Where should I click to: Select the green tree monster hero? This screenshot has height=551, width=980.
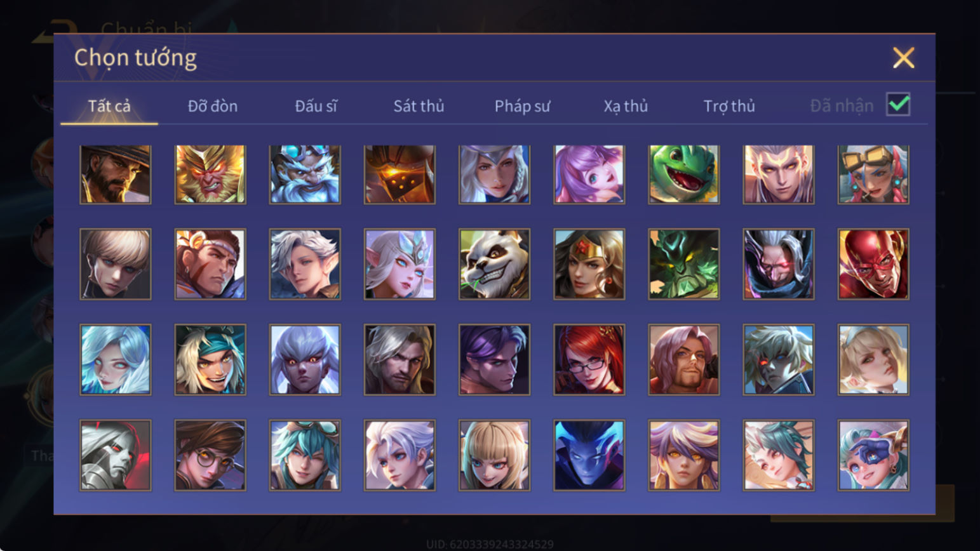click(x=683, y=264)
